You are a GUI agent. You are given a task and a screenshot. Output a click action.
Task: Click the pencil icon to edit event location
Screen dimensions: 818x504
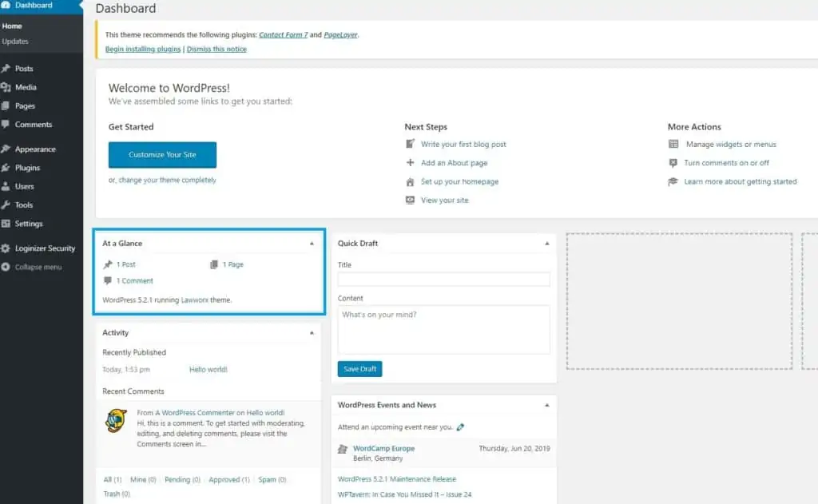tap(460, 427)
